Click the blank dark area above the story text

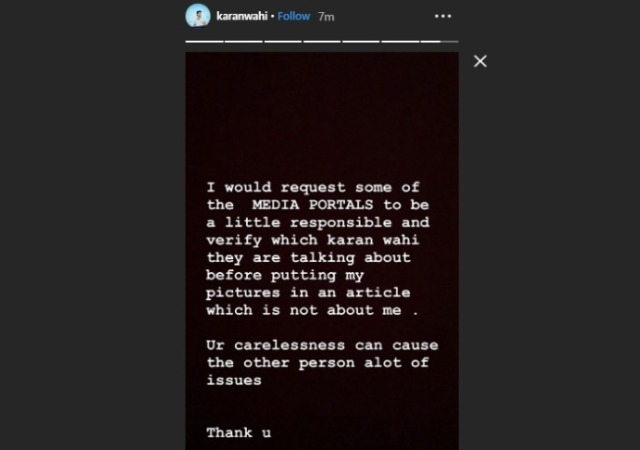click(322, 114)
